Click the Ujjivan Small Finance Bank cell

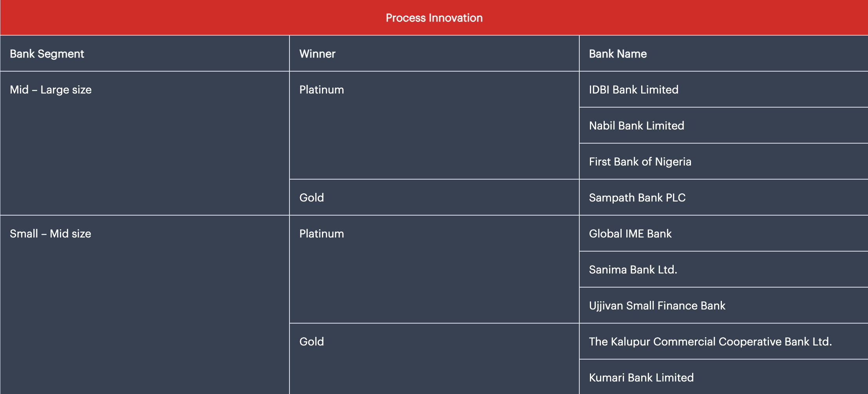point(657,306)
